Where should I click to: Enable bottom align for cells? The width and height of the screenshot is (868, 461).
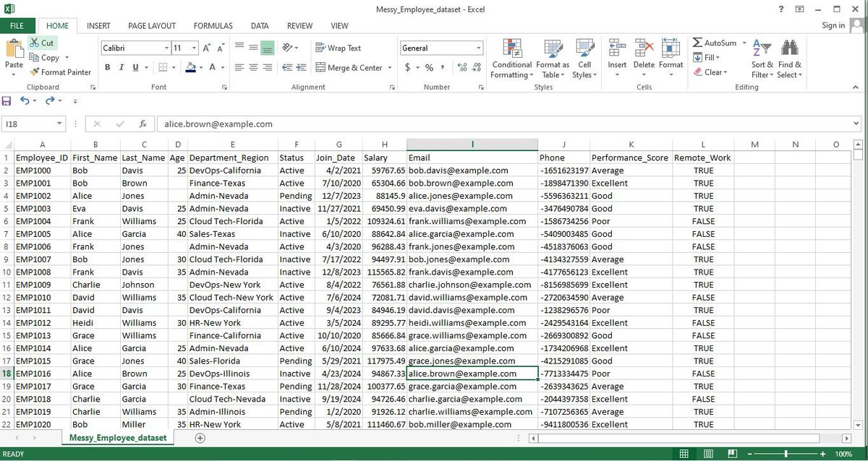pyautogui.click(x=268, y=48)
